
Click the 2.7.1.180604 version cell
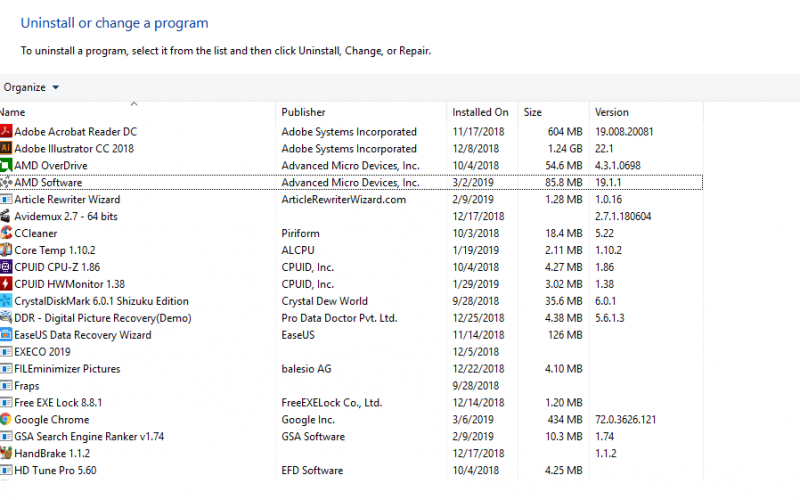tap(623, 216)
